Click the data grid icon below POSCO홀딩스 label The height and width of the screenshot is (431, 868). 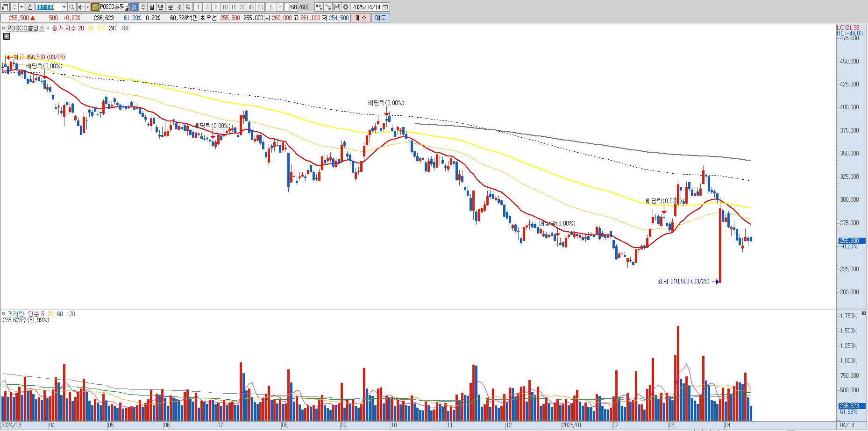pyautogui.click(x=7, y=36)
